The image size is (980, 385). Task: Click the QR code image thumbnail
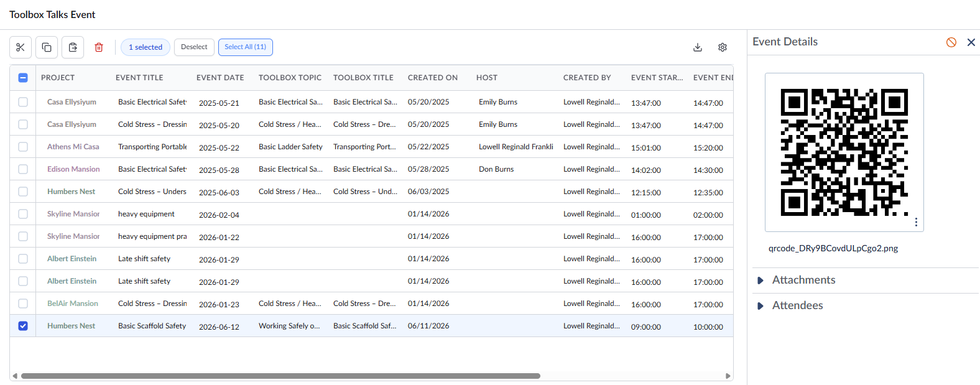(x=844, y=152)
